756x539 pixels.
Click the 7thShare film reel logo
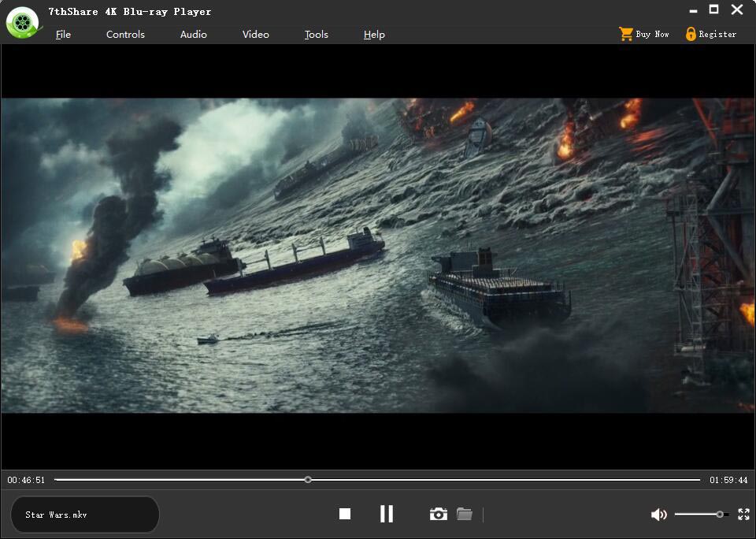[23, 22]
